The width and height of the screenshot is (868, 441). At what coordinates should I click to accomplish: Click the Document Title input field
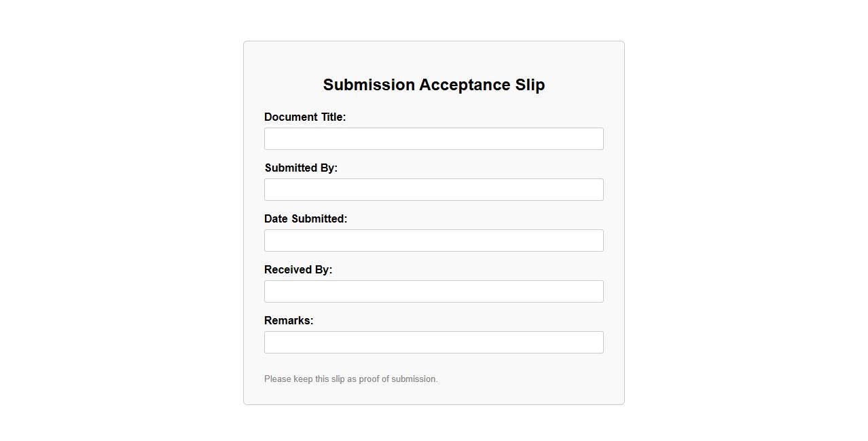(433, 139)
